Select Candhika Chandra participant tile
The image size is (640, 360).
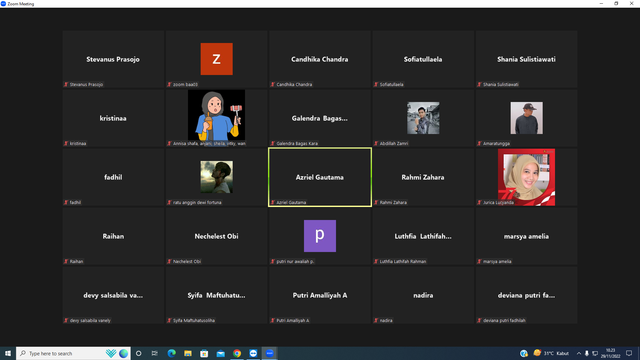tap(320, 59)
